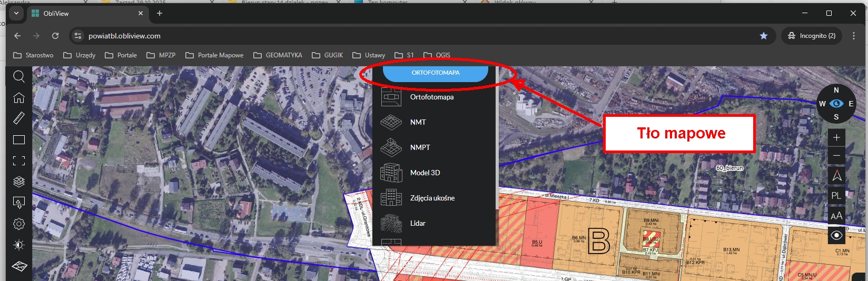Rotate view to South via compass S

point(836,117)
